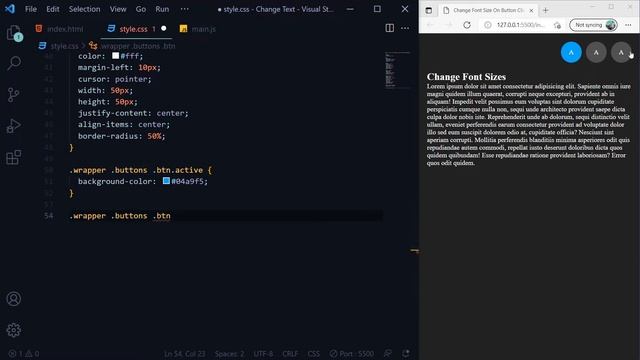Open the Source Control view
This screenshot has width=640, height=360.
click(14, 95)
